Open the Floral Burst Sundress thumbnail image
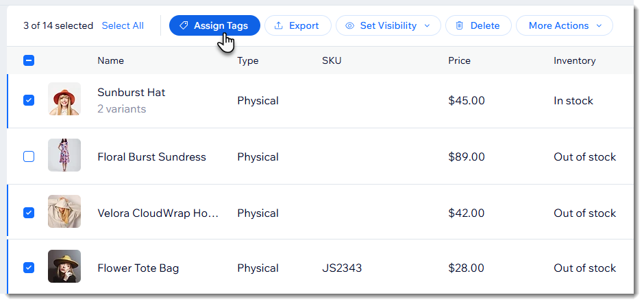Viewport: 644px width, 304px height. point(64,155)
